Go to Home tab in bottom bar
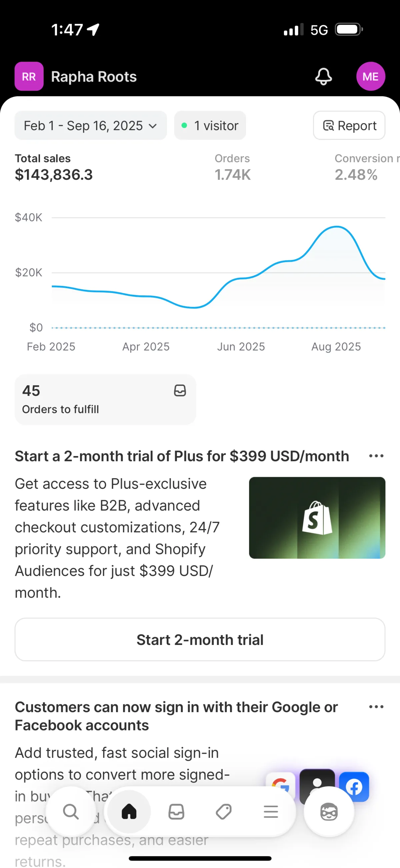Image resolution: width=400 pixels, height=868 pixels. point(129,812)
